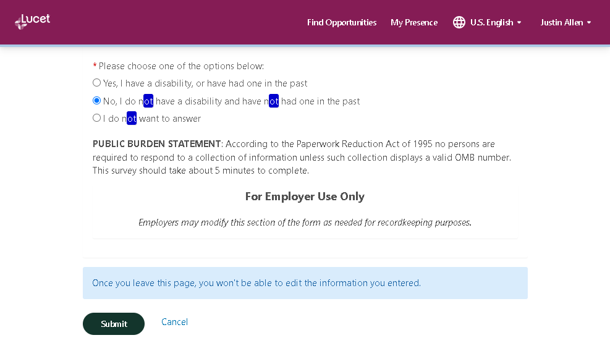Expand the Justin Allen account menu
The height and width of the screenshot is (364, 610).
click(561, 22)
